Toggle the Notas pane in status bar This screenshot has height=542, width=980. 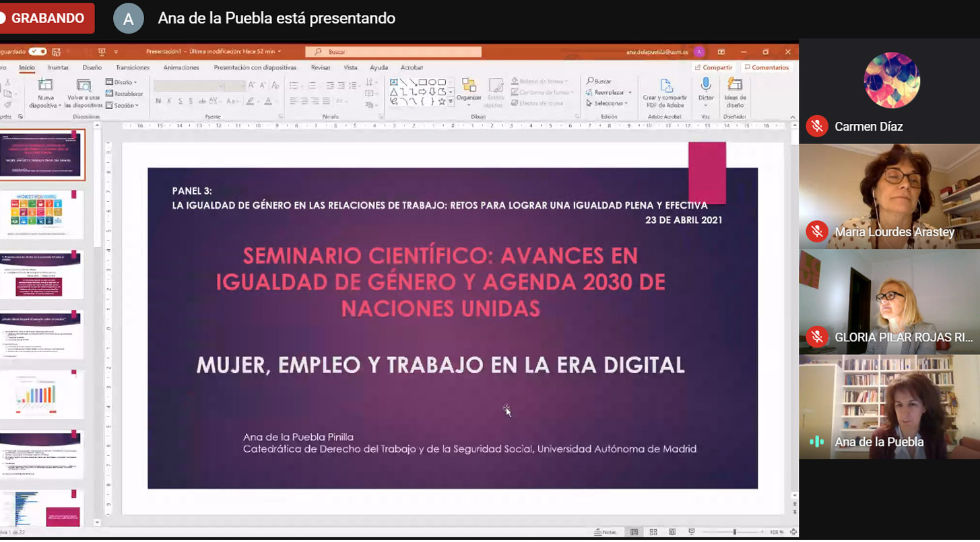coord(606,532)
